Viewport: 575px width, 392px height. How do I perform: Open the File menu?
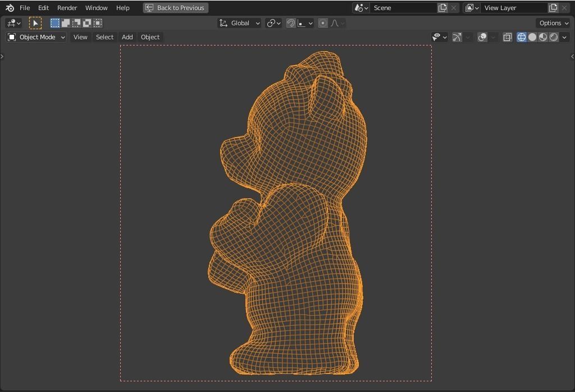[x=25, y=8]
